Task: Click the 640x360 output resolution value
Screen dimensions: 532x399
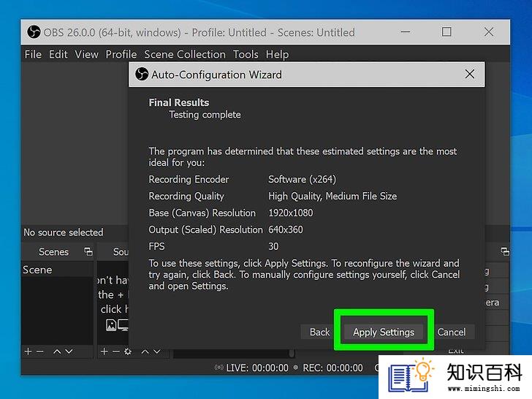Action: 285,229
